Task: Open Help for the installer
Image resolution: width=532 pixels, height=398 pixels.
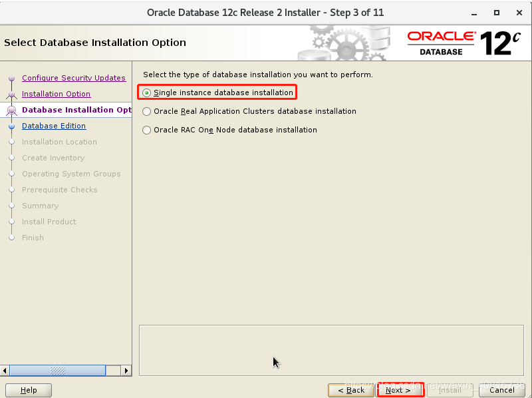Action: tap(29, 390)
